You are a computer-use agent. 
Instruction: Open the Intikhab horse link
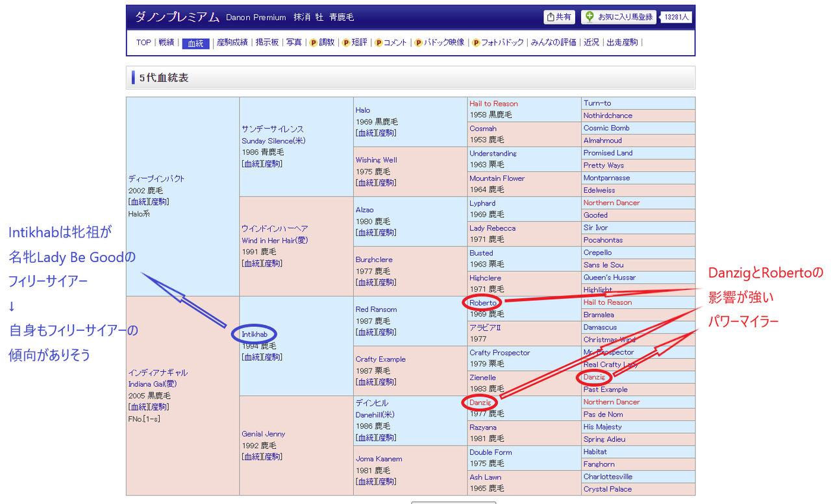point(254,334)
